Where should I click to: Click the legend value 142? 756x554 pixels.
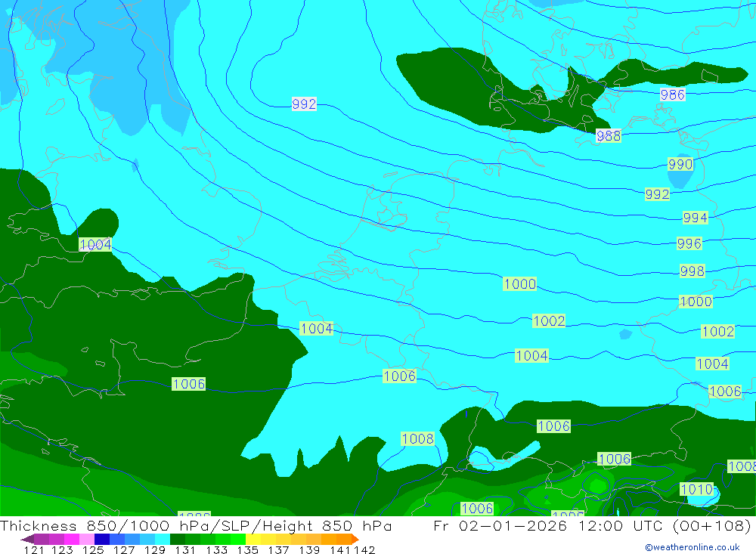point(364,549)
